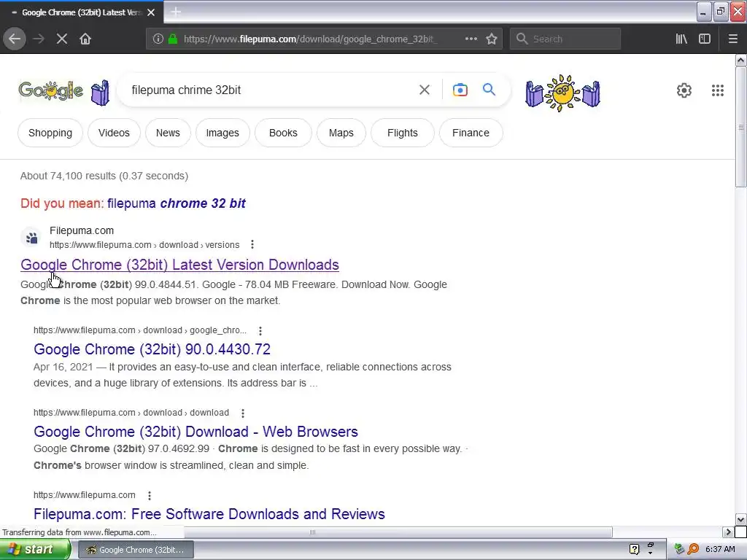Search by image with camera icon
The height and width of the screenshot is (560, 747).
click(460, 90)
